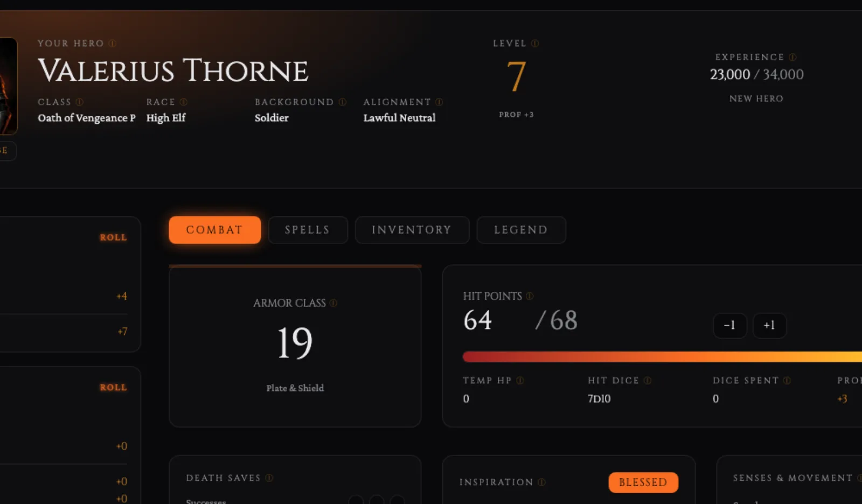Click info icon beside Background label
Screen dimensions: 862x504
(343, 102)
